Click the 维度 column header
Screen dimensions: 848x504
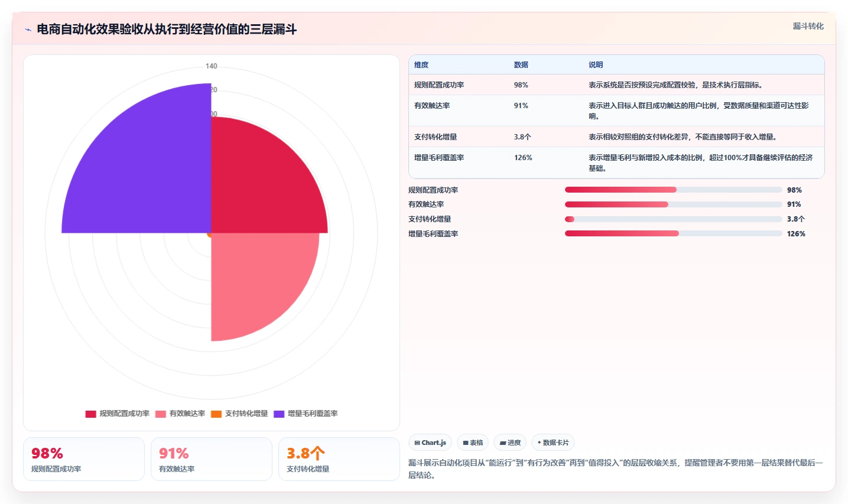point(421,65)
